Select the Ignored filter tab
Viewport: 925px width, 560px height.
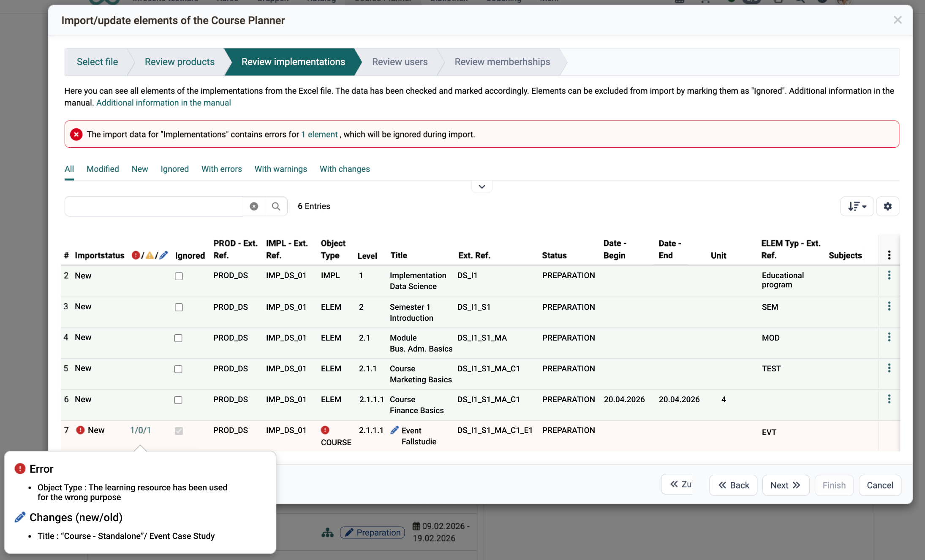point(174,169)
